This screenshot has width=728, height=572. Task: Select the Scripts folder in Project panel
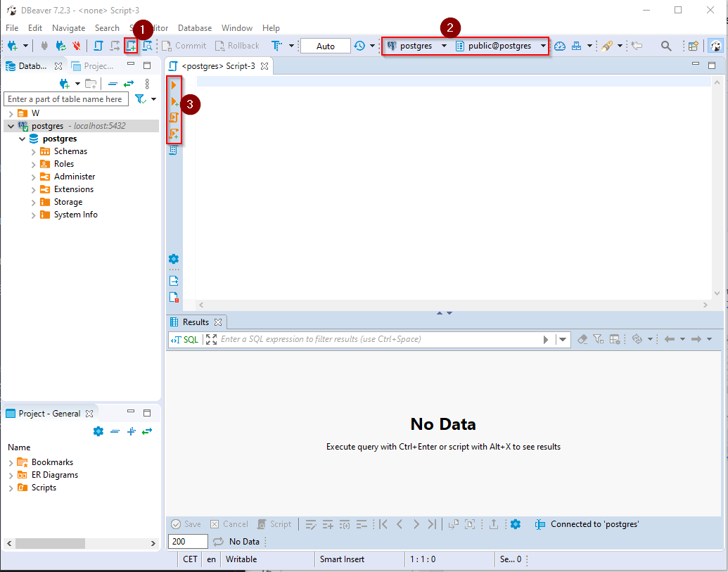coord(44,488)
